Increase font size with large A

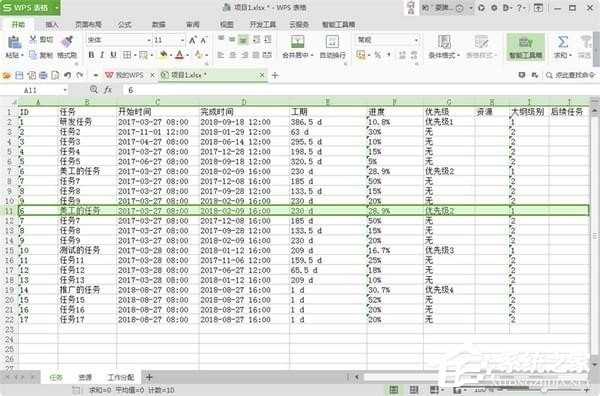point(193,40)
